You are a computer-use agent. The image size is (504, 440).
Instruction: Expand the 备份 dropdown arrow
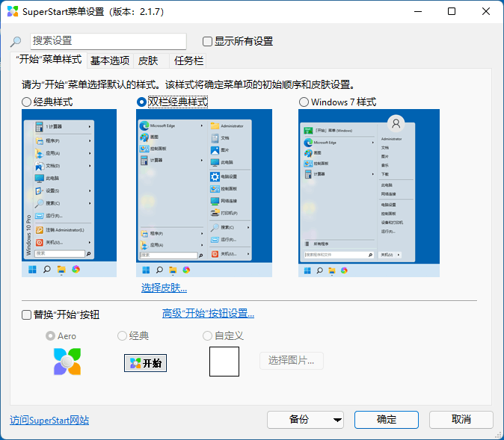[x=338, y=420]
